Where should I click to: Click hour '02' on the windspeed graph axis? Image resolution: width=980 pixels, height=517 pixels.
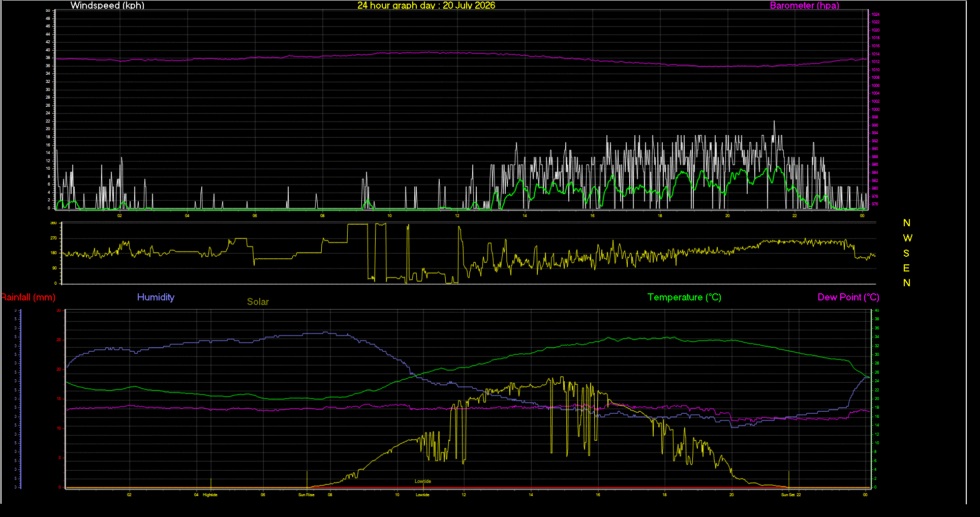(119, 216)
